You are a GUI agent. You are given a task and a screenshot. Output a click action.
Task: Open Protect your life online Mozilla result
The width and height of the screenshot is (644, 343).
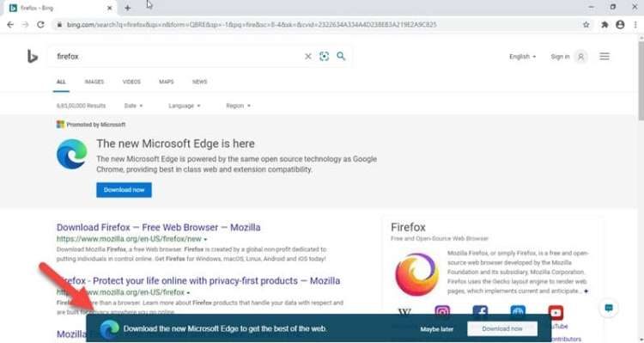click(198, 281)
